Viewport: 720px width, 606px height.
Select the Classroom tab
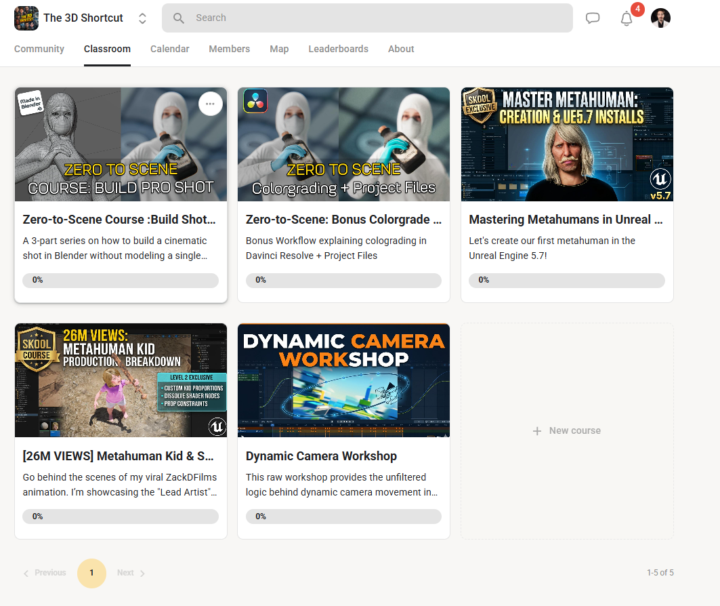pyautogui.click(x=107, y=49)
